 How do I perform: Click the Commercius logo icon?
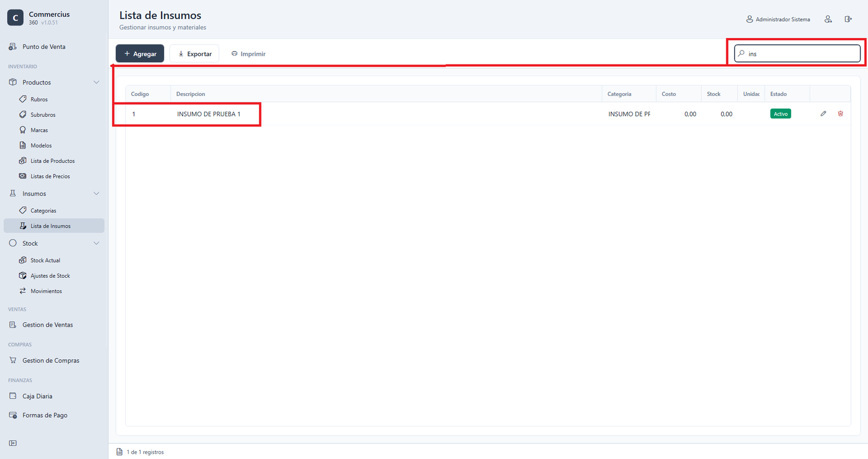click(15, 18)
